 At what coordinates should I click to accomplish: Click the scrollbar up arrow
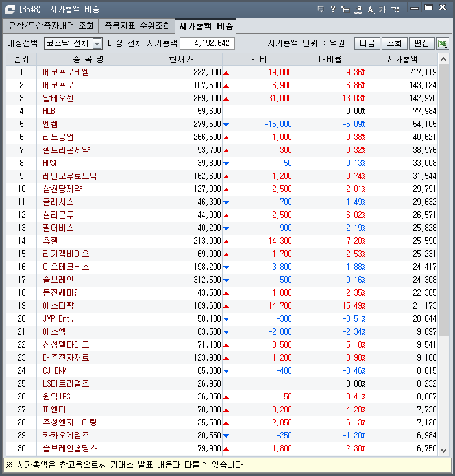pyautogui.click(x=443, y=59)
